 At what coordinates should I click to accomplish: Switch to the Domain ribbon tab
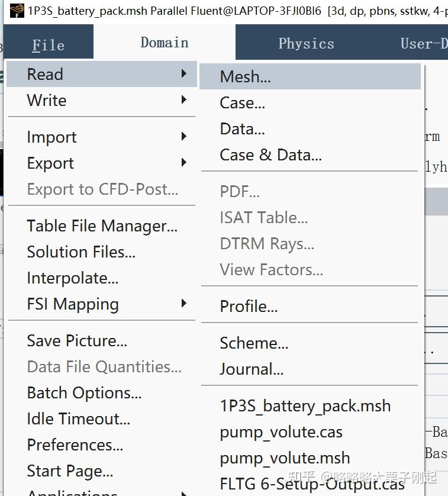coord(164,43)
